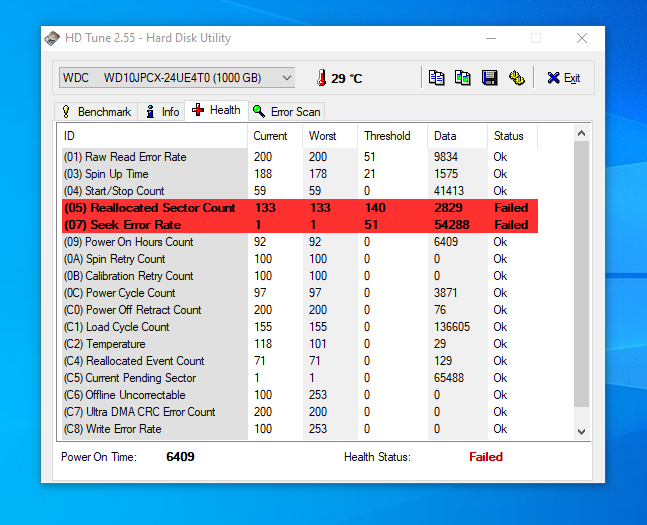Select the Reallocated Sector Count row
647x525 pixels.
point(300,208)
